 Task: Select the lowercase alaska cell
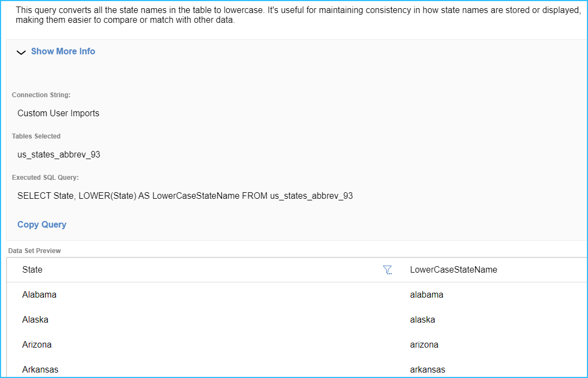pos(422,319)
